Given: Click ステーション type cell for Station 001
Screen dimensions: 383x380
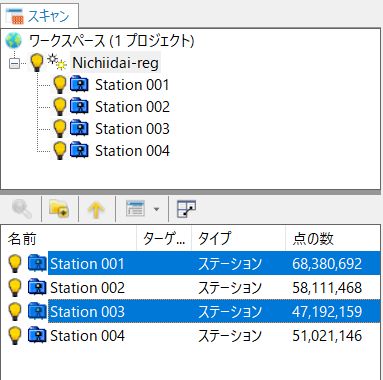Looking at the screenshot, I should [x=230, y=264].
